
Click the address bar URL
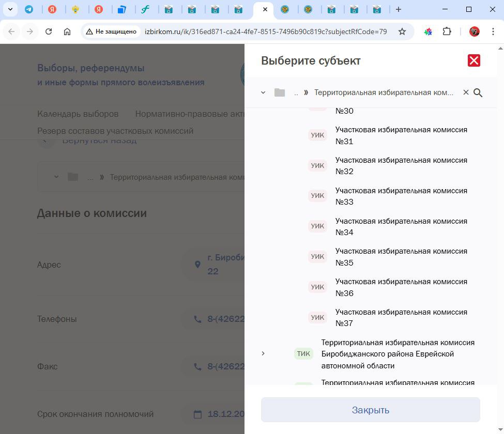(266, 32)
